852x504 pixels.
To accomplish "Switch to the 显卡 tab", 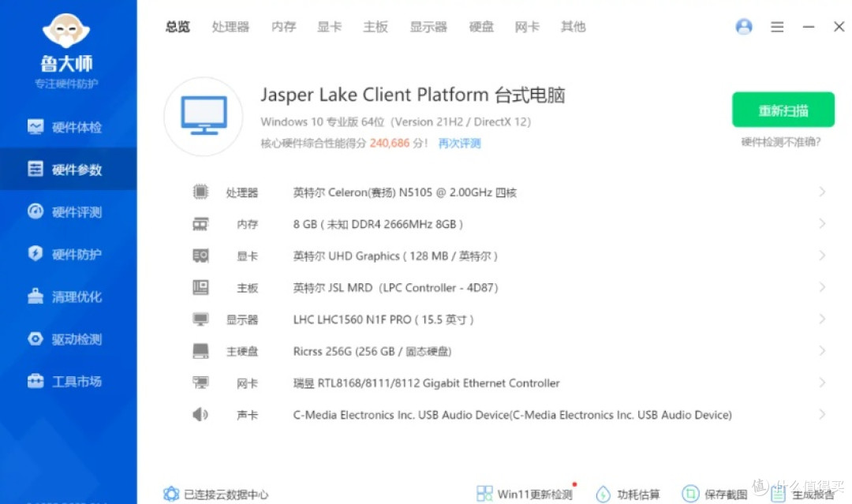I will tap(329, 27).
